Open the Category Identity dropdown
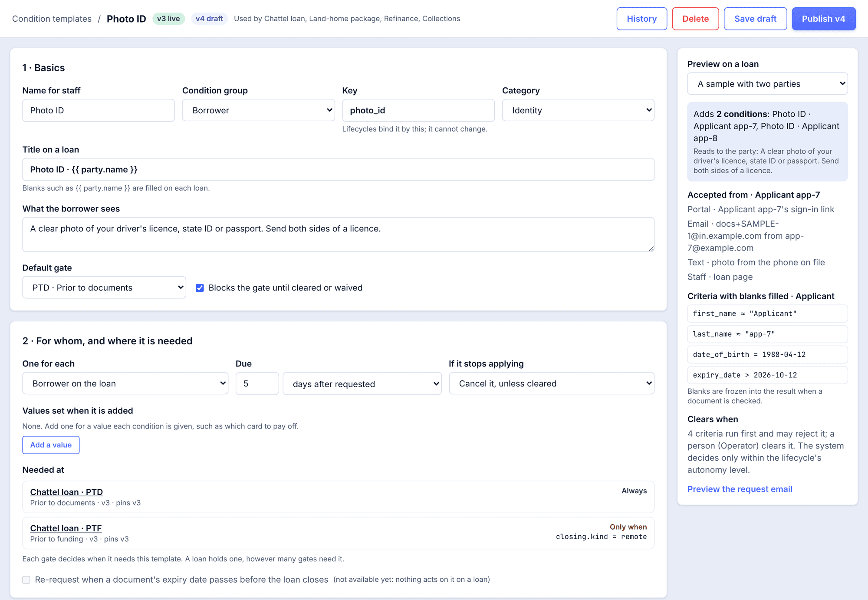The height and width of the screenshot is (600, 868). pos(578,110)
